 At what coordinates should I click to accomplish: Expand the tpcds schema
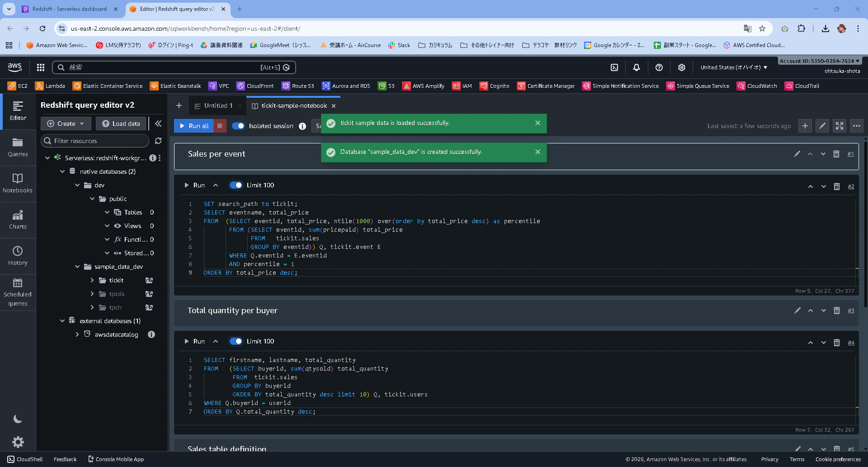[92, 294]
